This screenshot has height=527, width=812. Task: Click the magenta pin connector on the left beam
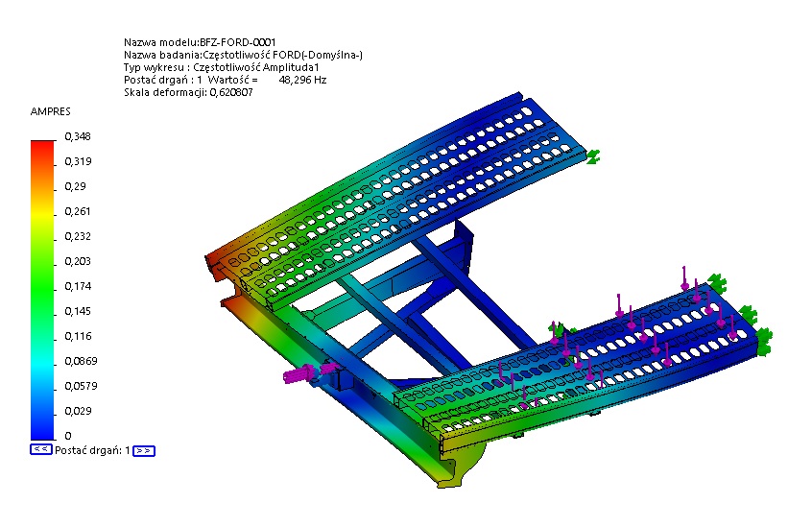(x=301, y=375)
